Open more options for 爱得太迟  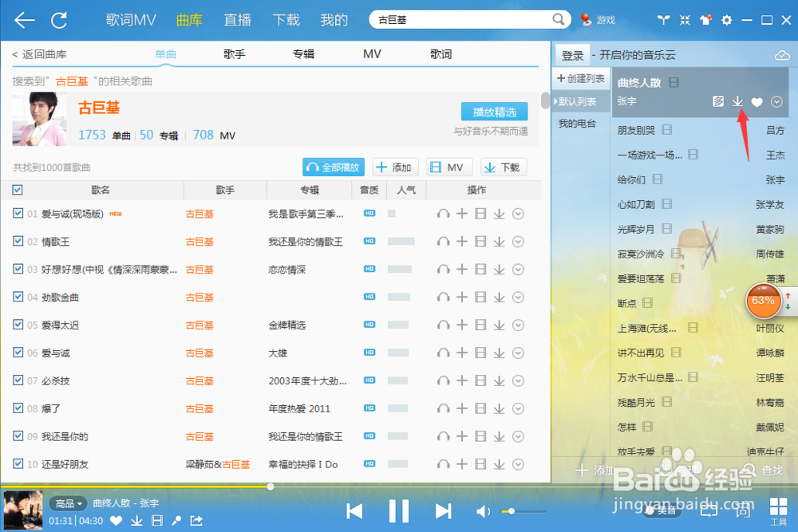[518, 325]
